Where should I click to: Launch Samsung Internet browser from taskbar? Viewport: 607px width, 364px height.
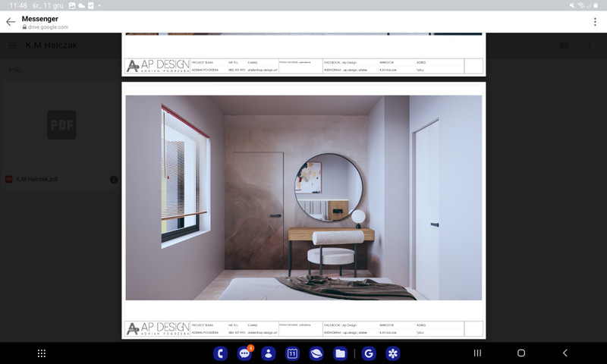point(316,353)
